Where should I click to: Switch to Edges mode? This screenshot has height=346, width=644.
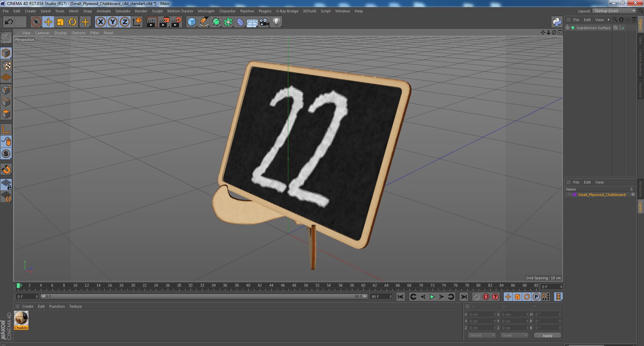pyautogui.click(x=6, y=102)
